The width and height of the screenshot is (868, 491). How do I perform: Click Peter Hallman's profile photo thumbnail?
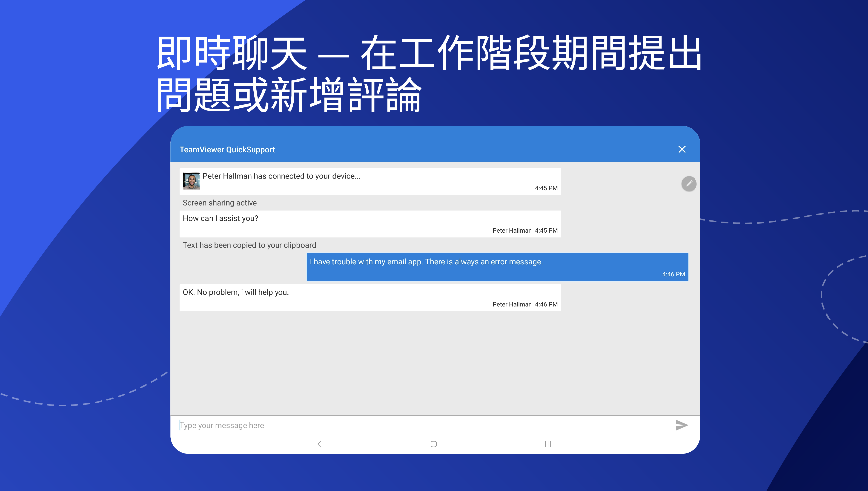pos(191,181)
